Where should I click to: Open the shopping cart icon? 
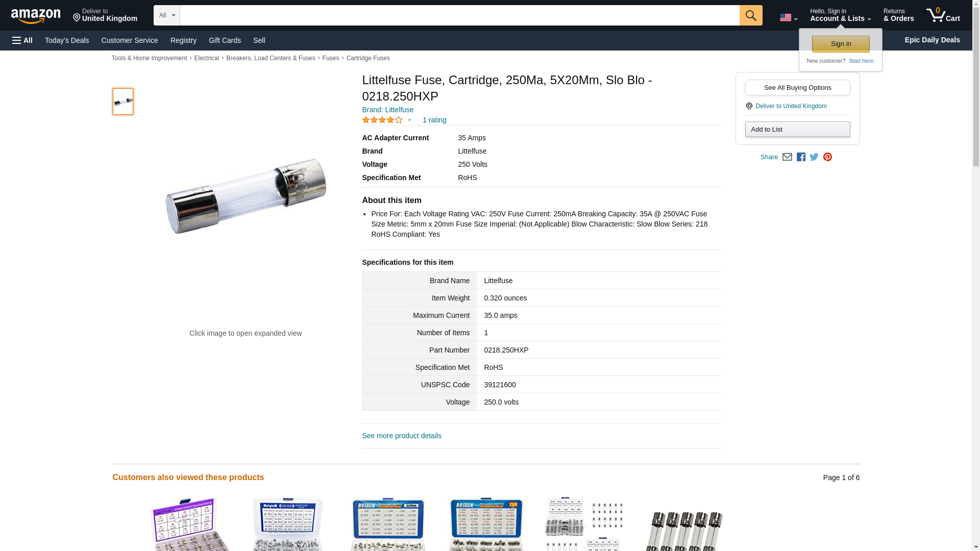point(943,15)
